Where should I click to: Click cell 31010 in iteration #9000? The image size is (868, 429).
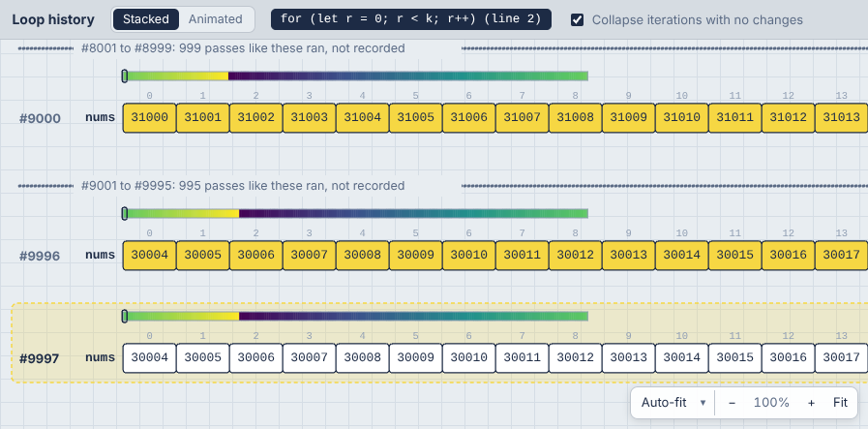pos(682,118)
